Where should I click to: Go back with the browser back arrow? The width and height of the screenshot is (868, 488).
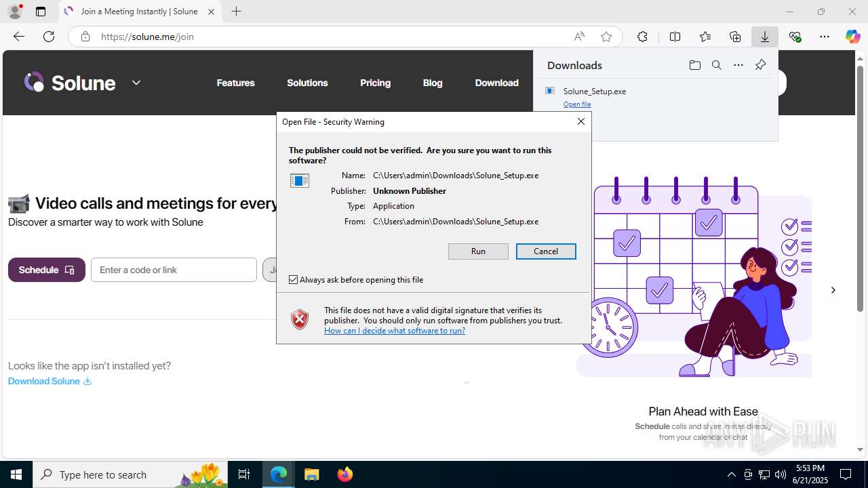tap(19, 37)
